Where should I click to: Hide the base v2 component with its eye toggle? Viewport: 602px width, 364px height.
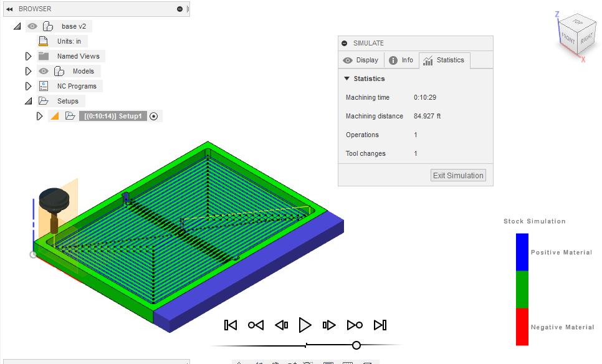(x=32, y=26)
